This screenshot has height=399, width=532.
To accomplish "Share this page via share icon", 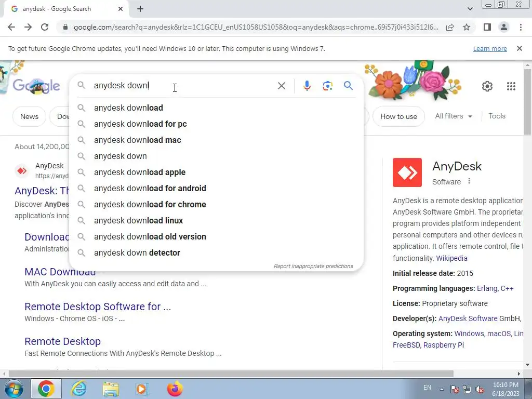I will coord(450,27).
